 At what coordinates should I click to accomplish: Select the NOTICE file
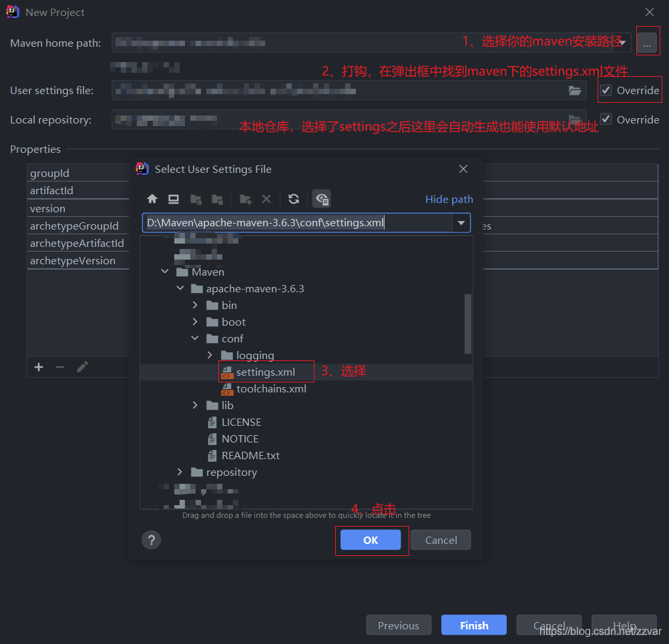(x=240, y=439)
